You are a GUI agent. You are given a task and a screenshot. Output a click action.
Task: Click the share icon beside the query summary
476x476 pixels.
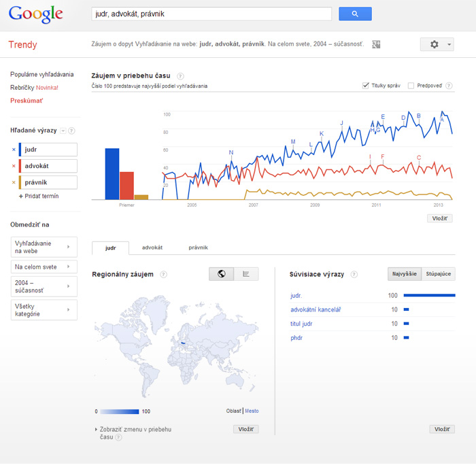pos(376,44)
